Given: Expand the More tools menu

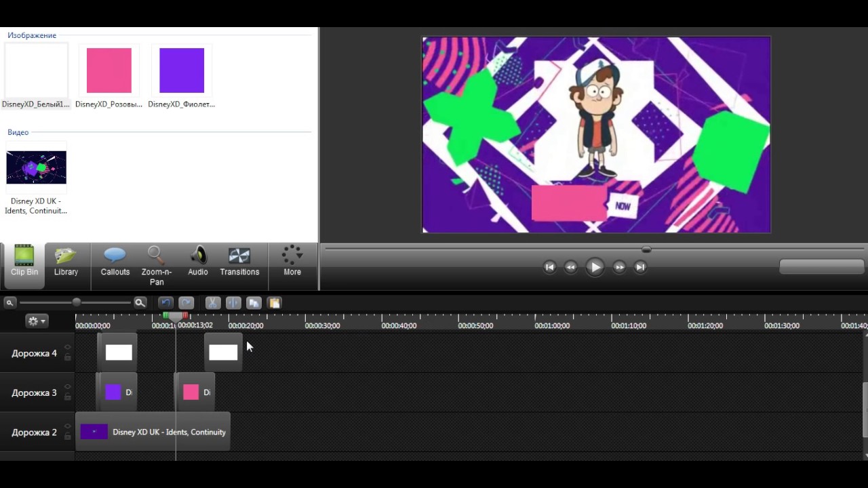Looking at the screenshot, I should click(x=292, y=262).
